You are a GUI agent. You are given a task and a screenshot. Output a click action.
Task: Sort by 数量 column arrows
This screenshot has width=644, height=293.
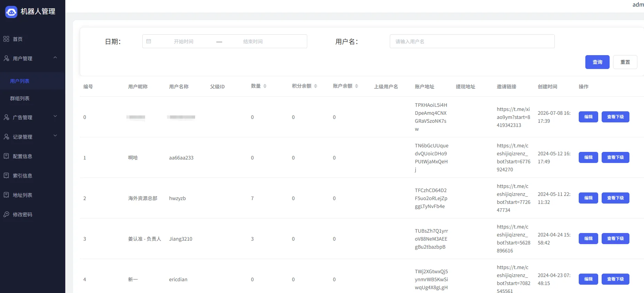(x=265, y=86)
